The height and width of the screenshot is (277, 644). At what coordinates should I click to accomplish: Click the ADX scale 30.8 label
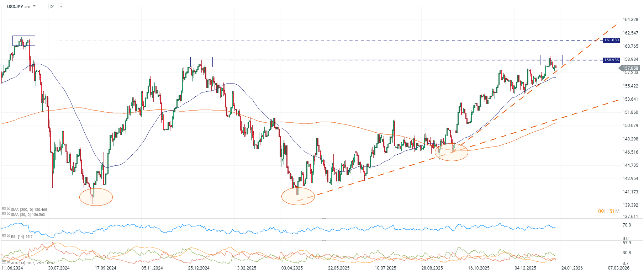[627, 253]
